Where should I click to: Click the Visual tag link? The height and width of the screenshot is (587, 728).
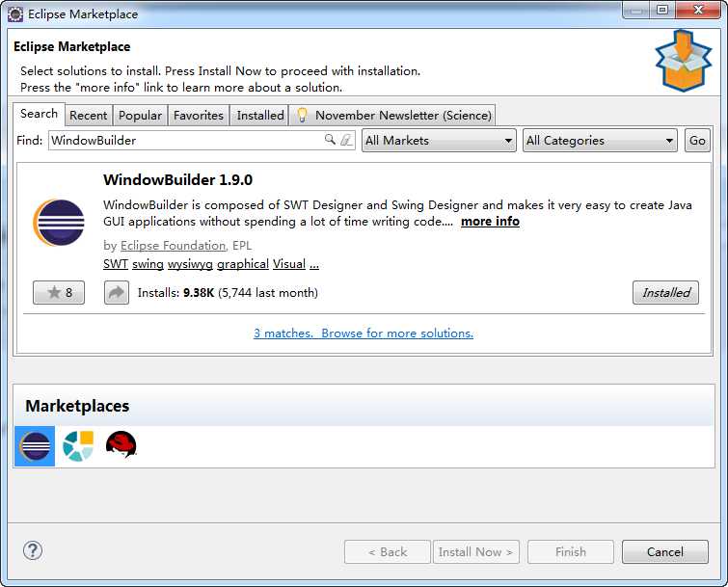click(x=288, y=263)
